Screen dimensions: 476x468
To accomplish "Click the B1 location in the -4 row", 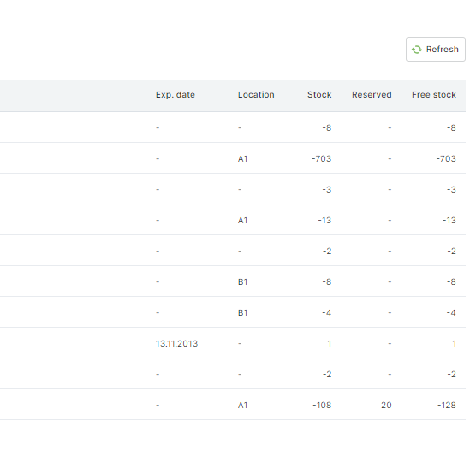I will coord(242,312).
